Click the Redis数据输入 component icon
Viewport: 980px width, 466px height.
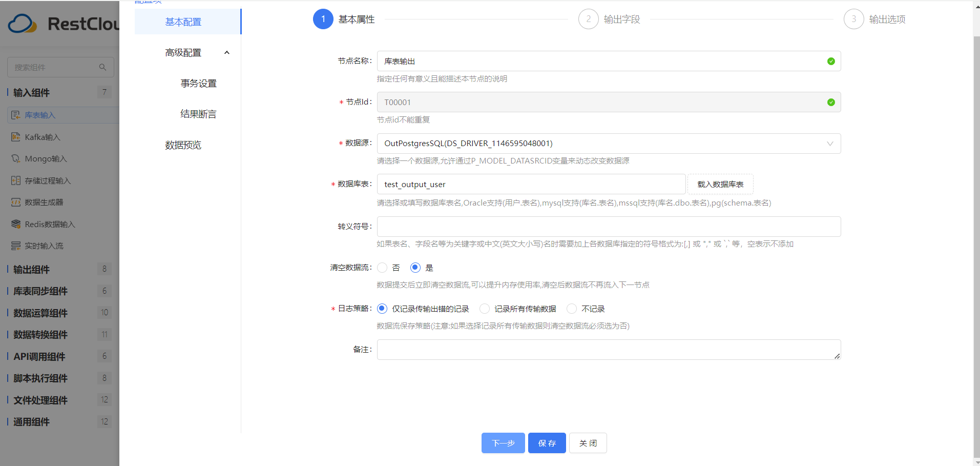(x=16, y=224)
